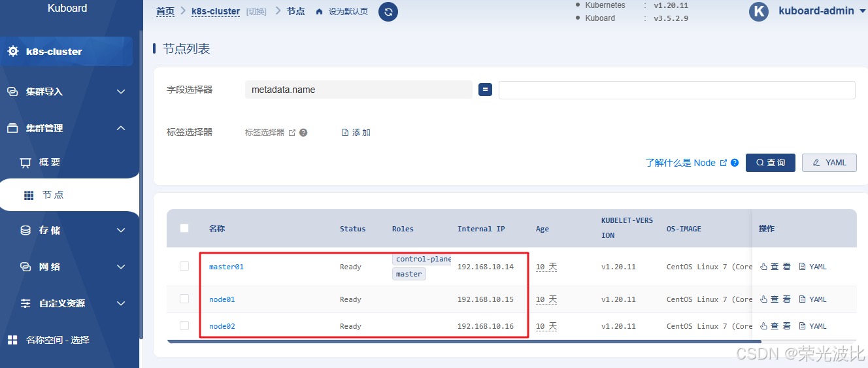The width and height of the screenshot is (868, 368).
Task: Click the YAML file icon for master01
Action: (803, 267)
